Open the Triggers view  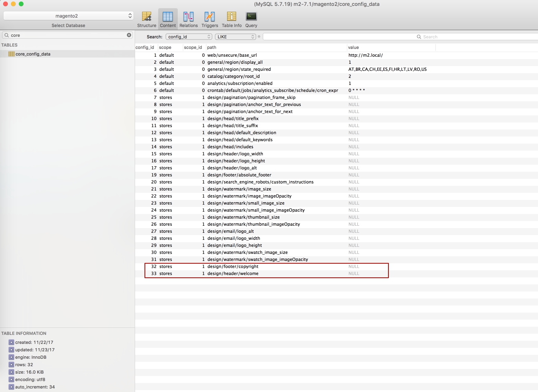[209, 19]
